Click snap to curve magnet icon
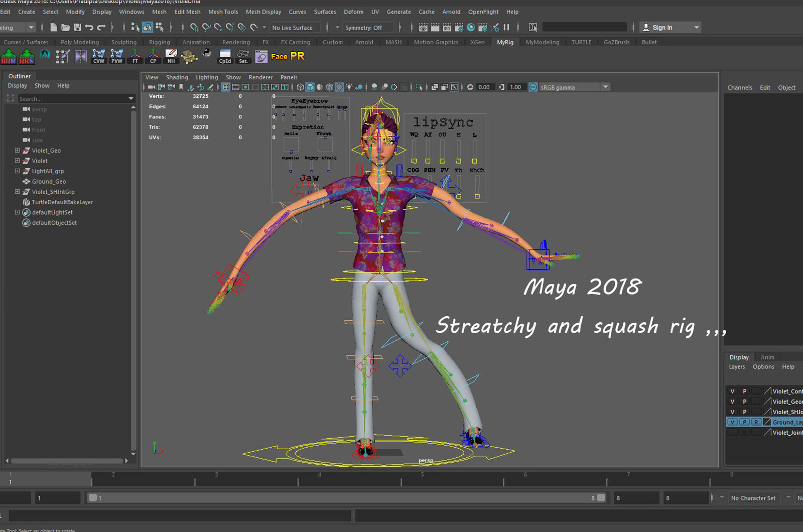 point(206,28)
